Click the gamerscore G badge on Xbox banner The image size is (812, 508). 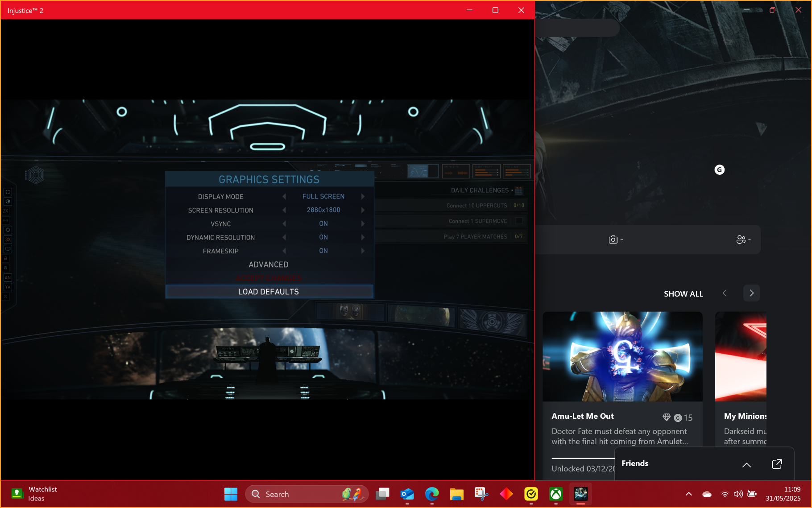[719, 169]
